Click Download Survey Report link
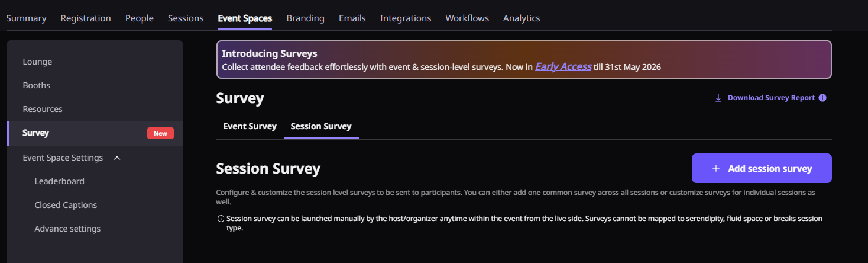This screenshot has height=263, width=868. pyautogui.click(x=771, y=98)
